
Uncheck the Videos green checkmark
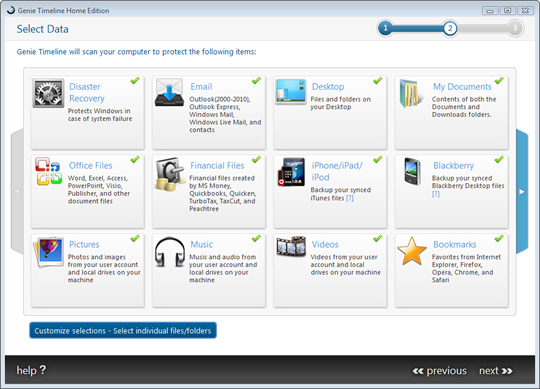[378, 238]
